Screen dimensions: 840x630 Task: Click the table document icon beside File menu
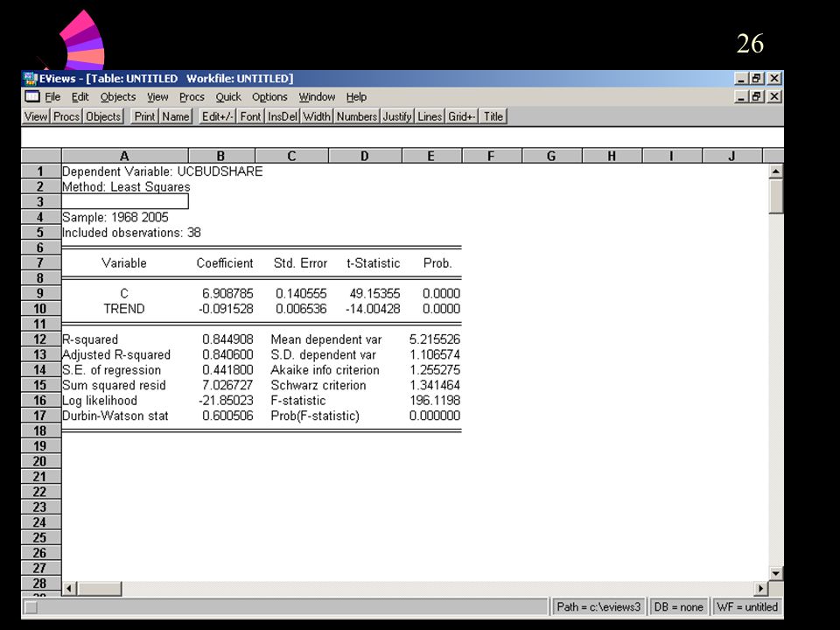tap(32, 97)
